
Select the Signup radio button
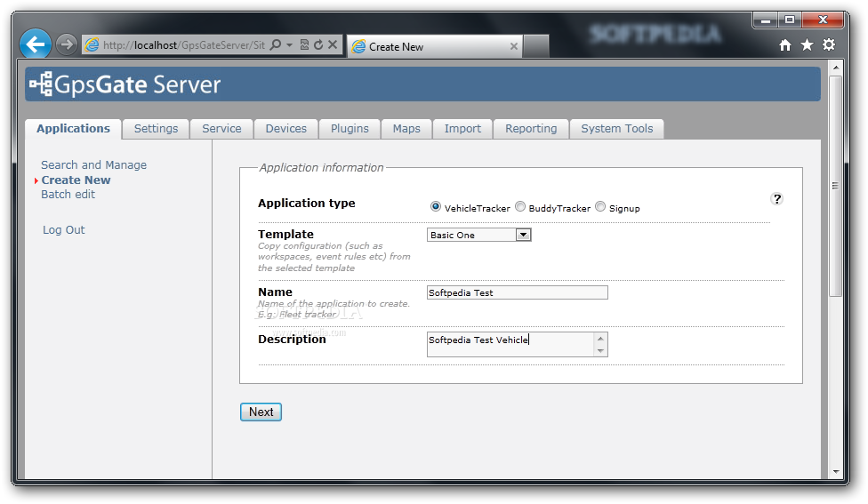pos(600,206)
